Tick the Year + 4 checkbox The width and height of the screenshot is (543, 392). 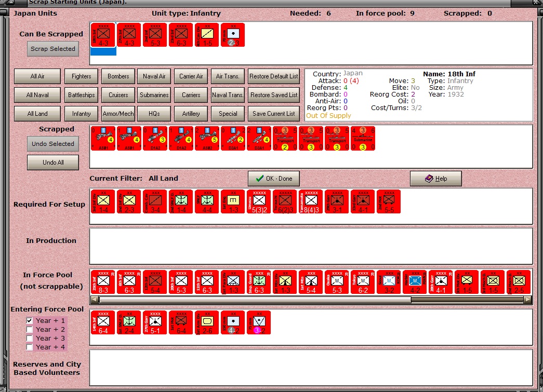tap(30, 347)
